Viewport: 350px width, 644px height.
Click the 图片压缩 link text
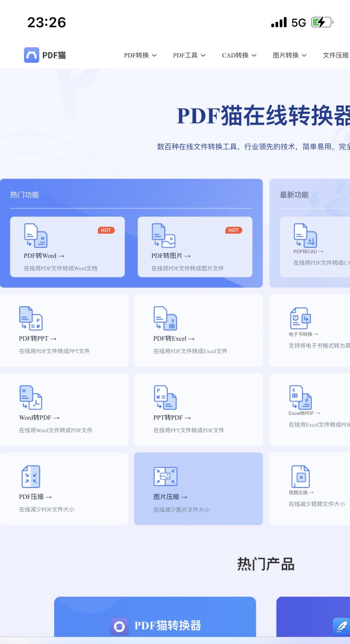point(170,497)
